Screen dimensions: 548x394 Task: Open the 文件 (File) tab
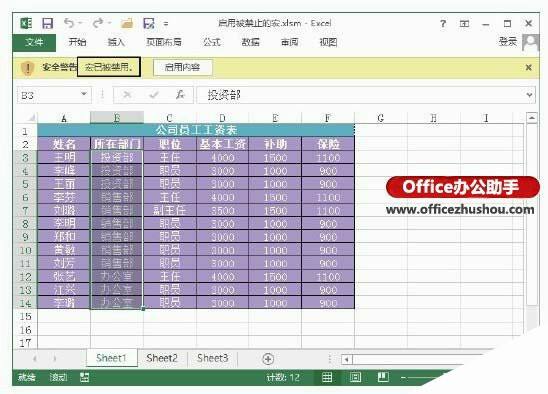pos(34,43)
